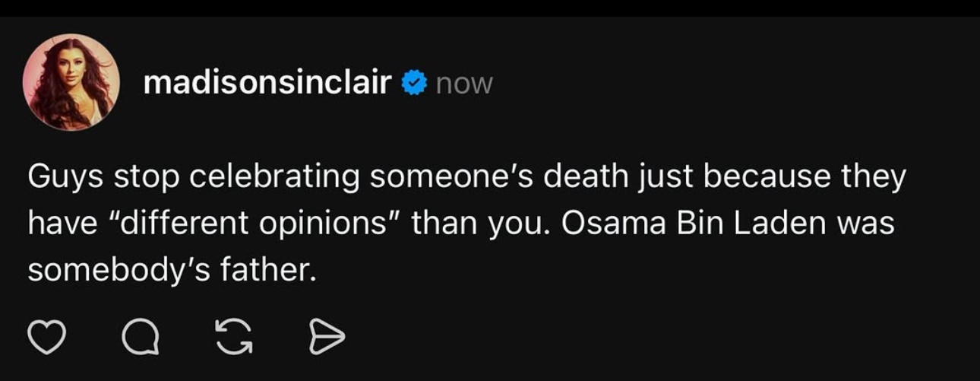
Task: Click the "now" timestamp
Action: click(464, 84)
